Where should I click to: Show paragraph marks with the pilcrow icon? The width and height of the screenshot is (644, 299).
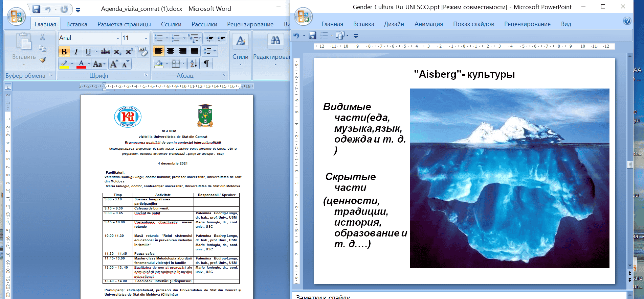[206, 63]
